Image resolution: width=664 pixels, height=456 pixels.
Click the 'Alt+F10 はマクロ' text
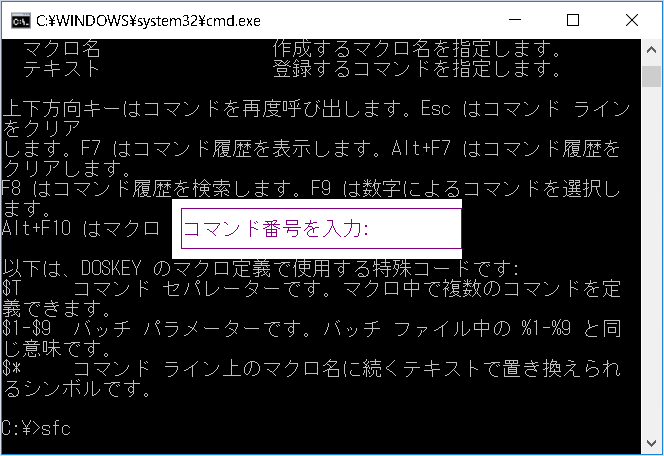pos(80,229)
